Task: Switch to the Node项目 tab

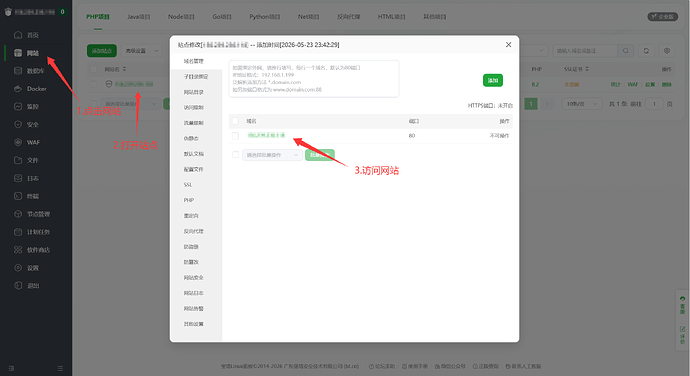Action: point(181,17)
